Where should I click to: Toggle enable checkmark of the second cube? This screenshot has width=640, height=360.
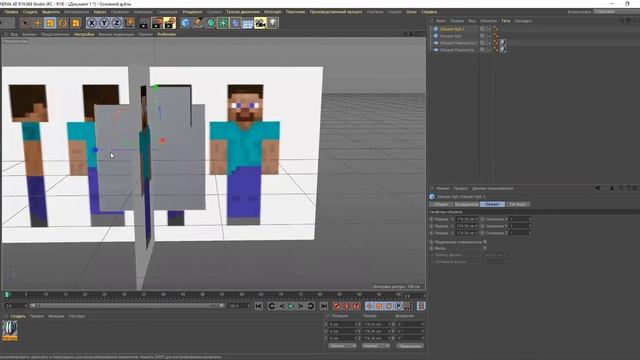[489, 36]
